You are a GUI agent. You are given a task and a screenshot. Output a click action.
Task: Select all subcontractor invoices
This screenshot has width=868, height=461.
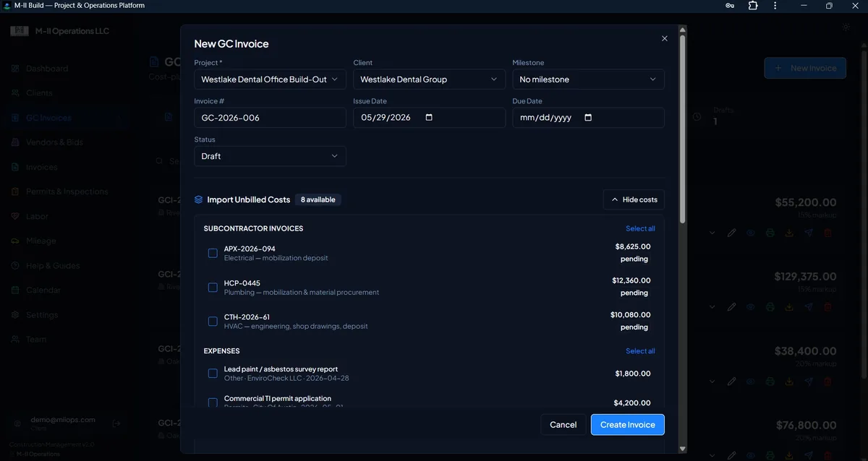(x=640, y=228)
